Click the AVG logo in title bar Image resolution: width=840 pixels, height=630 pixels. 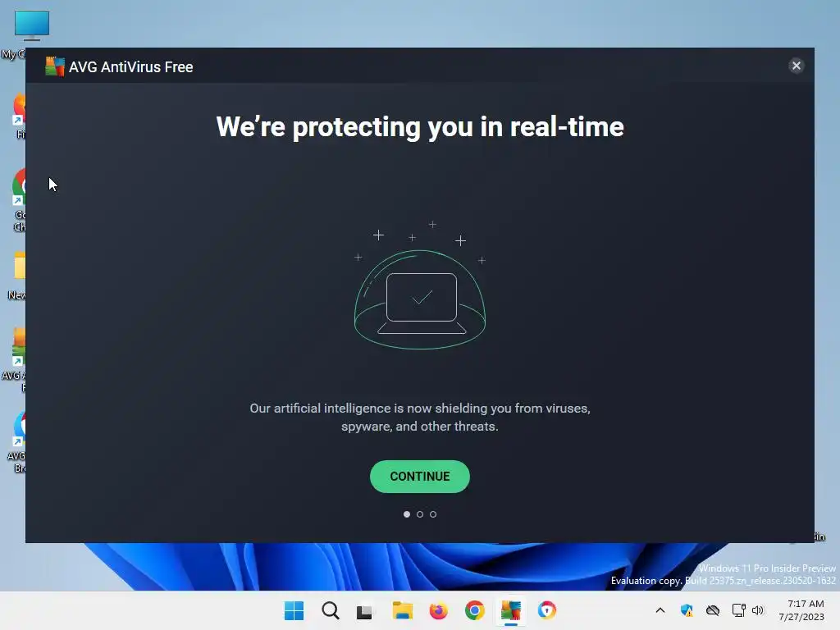coord(55,66)
